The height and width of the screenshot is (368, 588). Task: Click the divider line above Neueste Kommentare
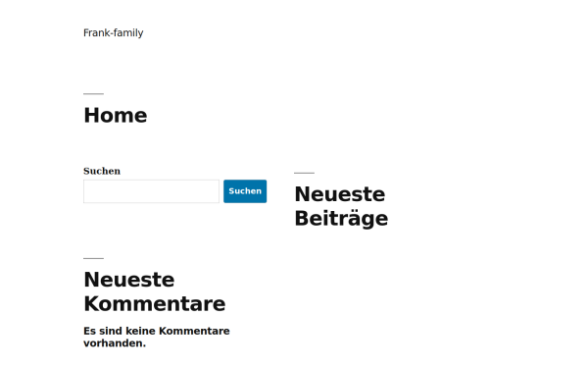[x=93, y=258]
